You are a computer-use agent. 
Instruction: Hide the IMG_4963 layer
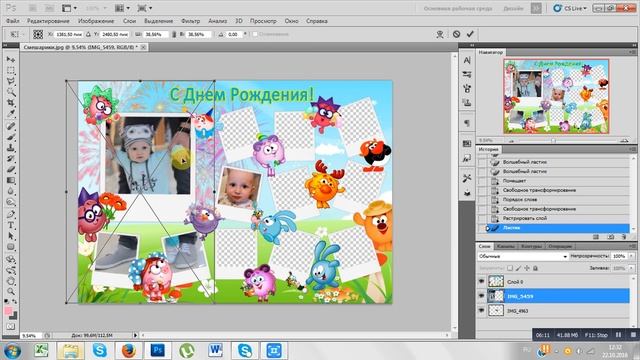(x=482, y=311)
